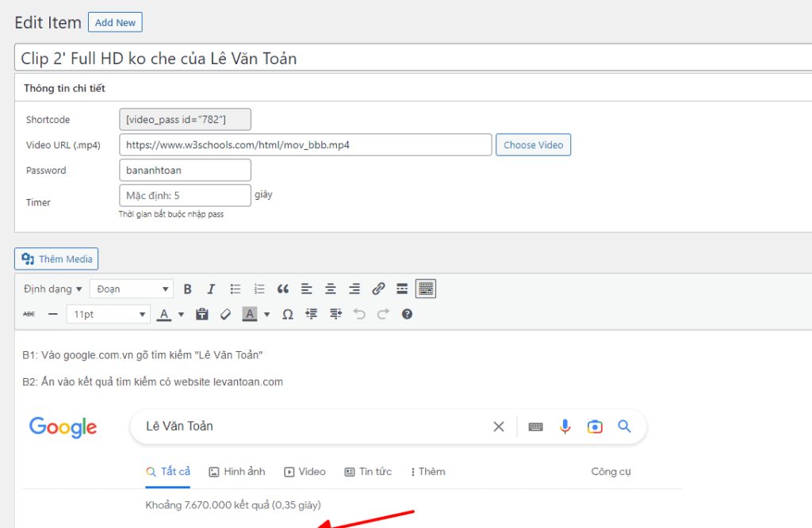Open the Định dạng dropdown menu
This screenshot has width=812, height=528.
53,289
